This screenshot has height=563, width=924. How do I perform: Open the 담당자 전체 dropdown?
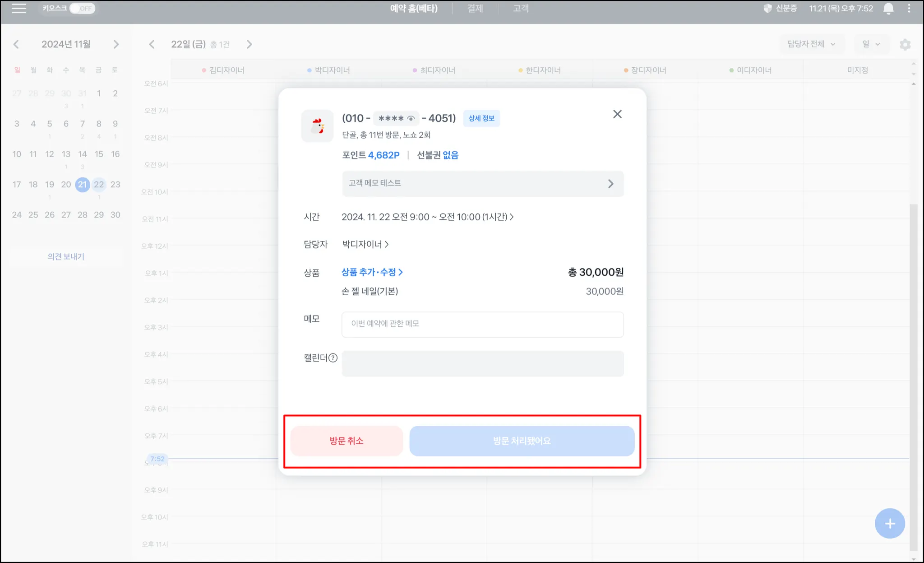coord(811,44)
